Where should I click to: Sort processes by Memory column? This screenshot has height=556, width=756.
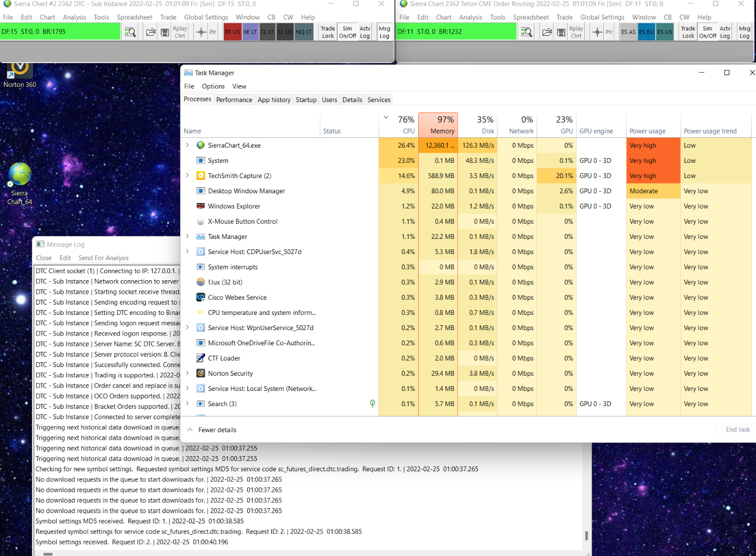(x=438, y=125)
